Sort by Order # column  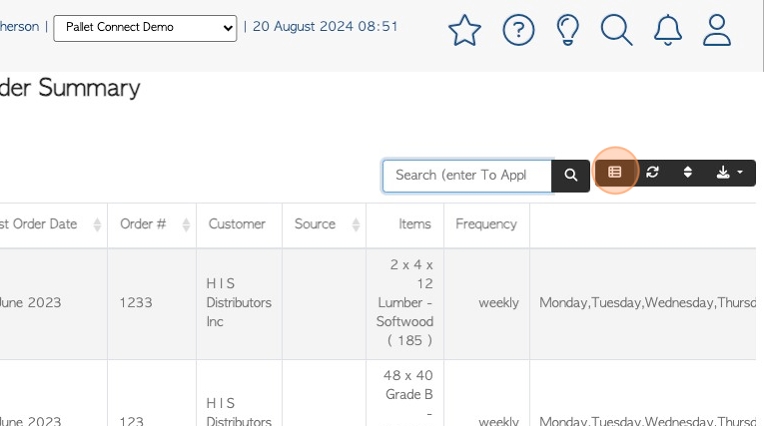tap(152, 225)
